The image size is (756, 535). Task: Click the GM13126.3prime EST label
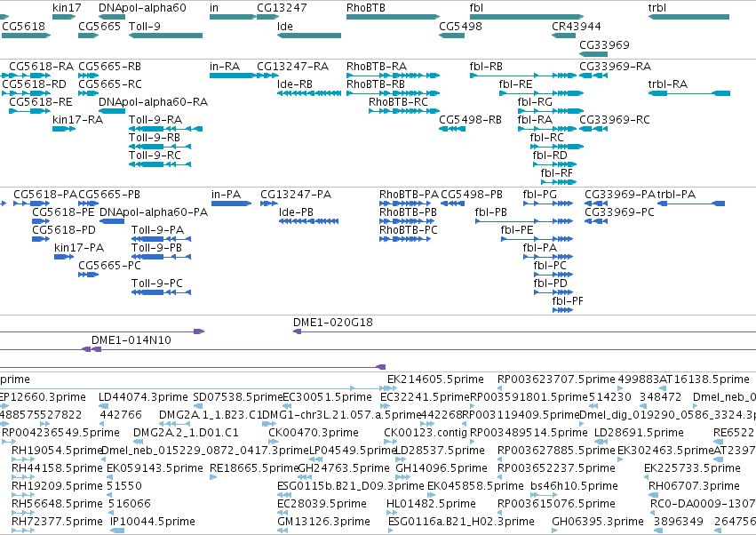click(x=323, y=522)
